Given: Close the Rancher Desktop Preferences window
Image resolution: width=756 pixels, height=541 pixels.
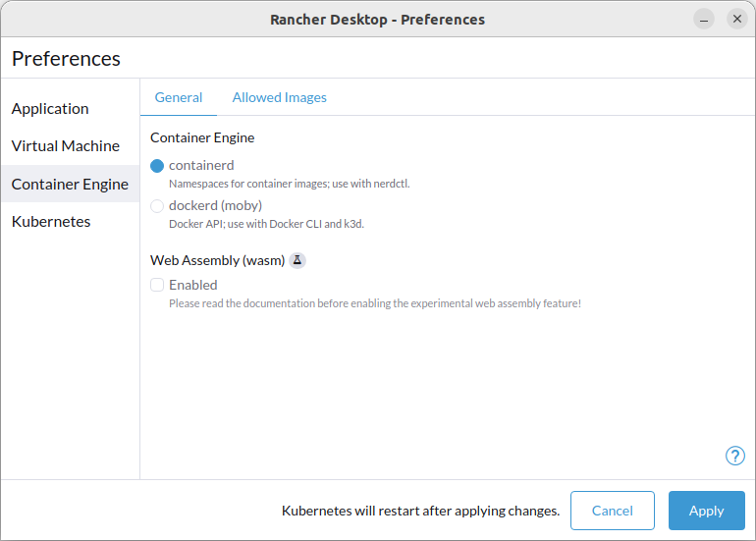Looking at the screenshot, I should point(736,20).
